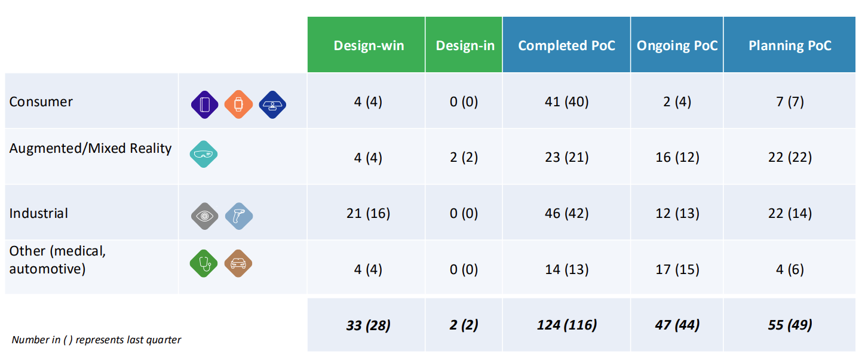Select the Design-win column header

pos(369,46)
